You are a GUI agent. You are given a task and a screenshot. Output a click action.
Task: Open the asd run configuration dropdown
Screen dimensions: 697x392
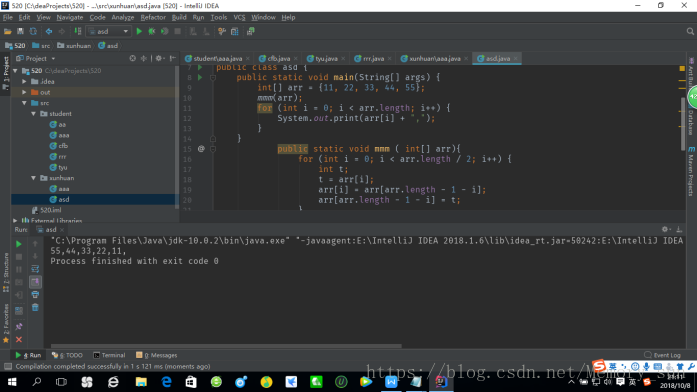(109, 32)
